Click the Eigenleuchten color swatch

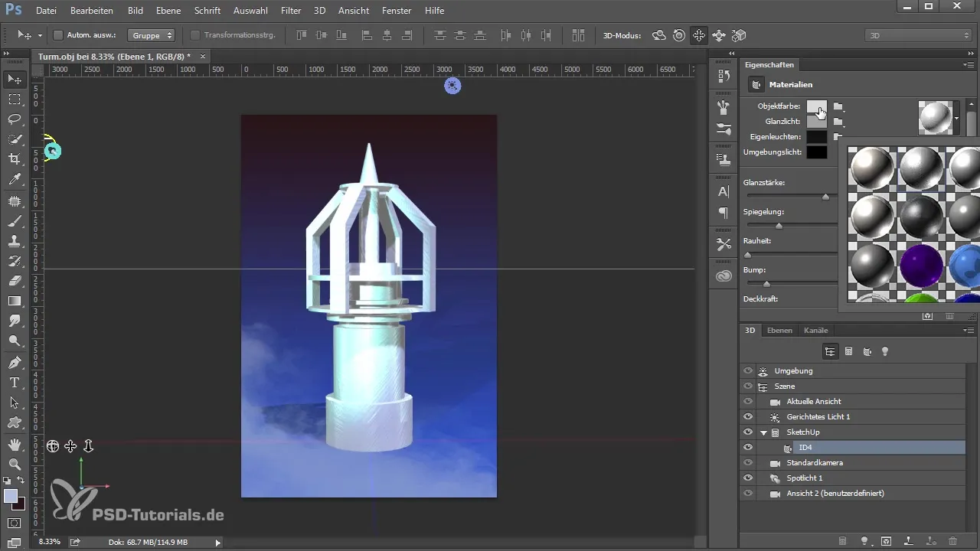click(816, 137)
